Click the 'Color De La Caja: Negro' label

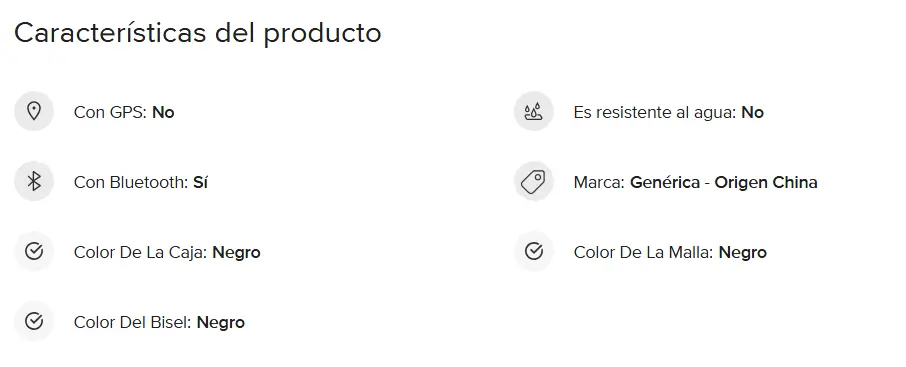pos(167,253)
